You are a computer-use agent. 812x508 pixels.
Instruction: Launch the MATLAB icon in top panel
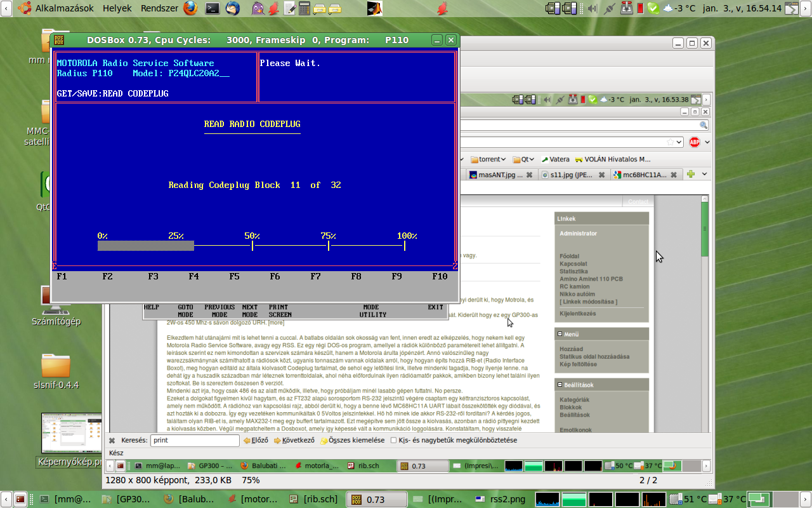coord(375,8)
